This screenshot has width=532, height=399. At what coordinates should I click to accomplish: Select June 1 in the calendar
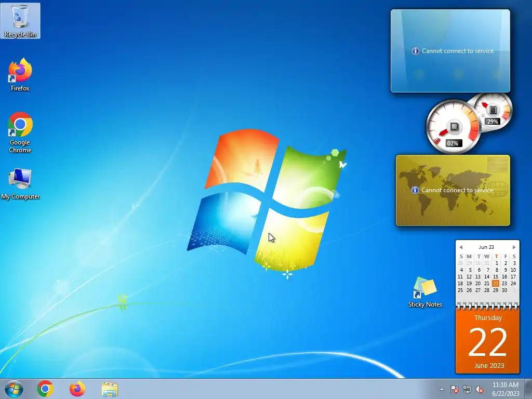click(x=496, y=263)
